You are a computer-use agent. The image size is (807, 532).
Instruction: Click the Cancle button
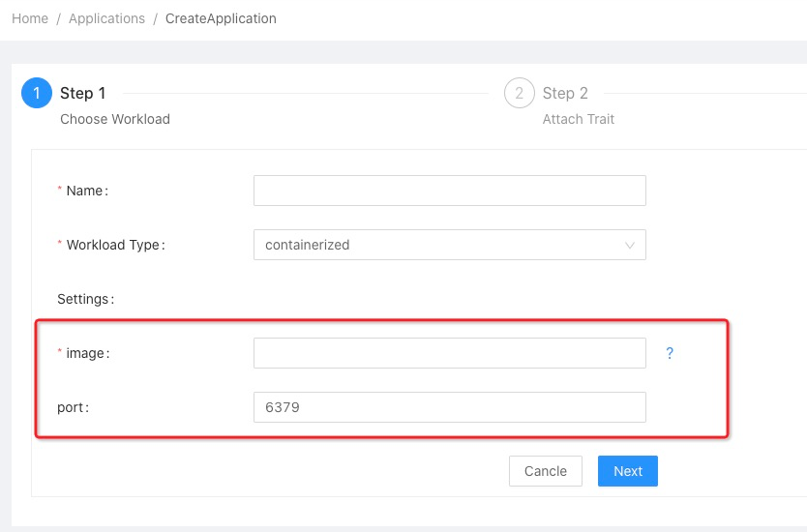point(546,471)
